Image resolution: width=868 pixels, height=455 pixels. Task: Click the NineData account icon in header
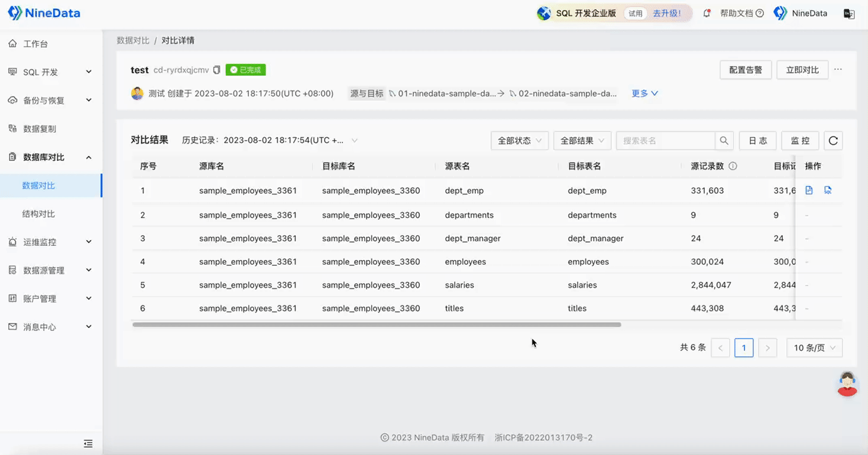point(780,13)
